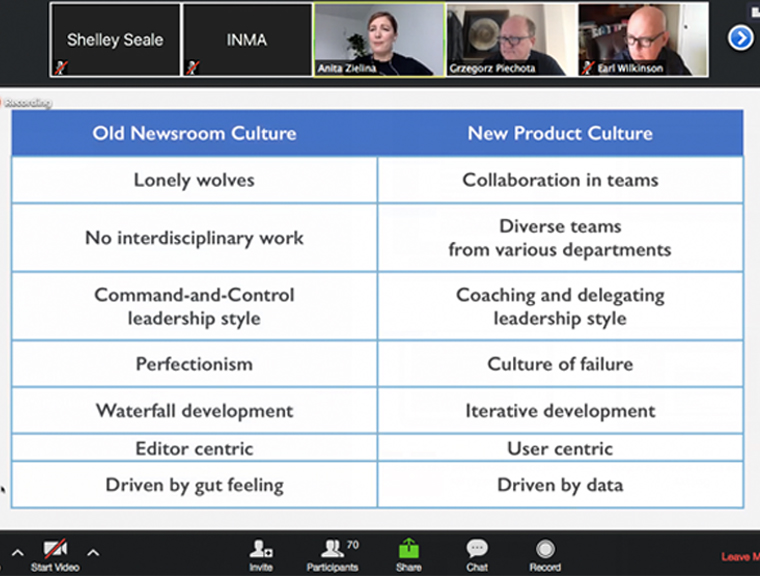The width and height of the screenshot is (760, 576).
Task: Click muted mic icon on INMA tile
Action: 193,67
